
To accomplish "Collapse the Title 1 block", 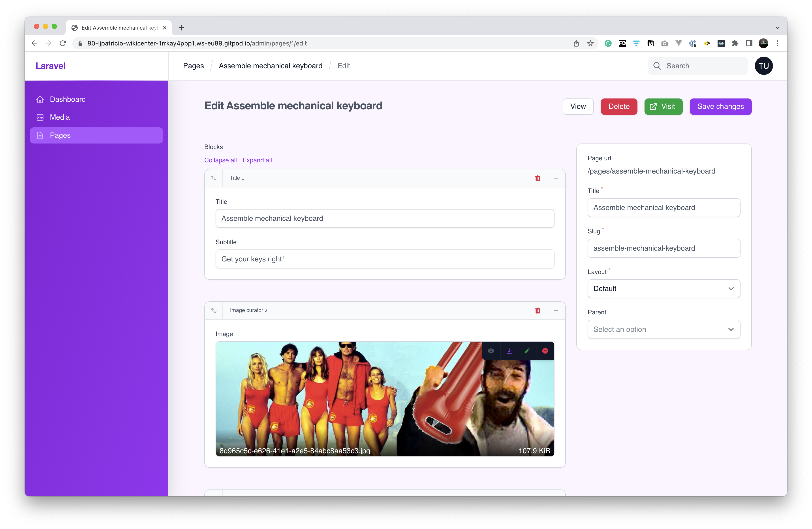I will (x=556, y=178).
